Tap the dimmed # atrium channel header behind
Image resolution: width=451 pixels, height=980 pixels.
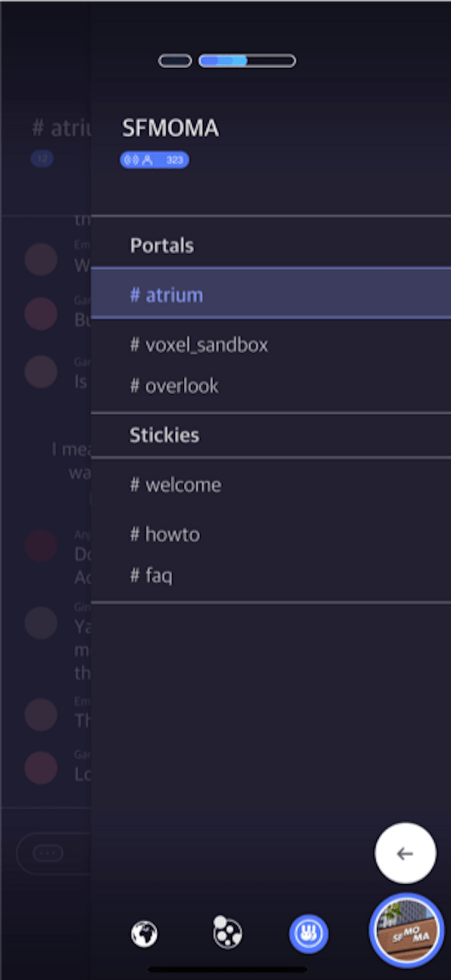[x=61, y=128]
